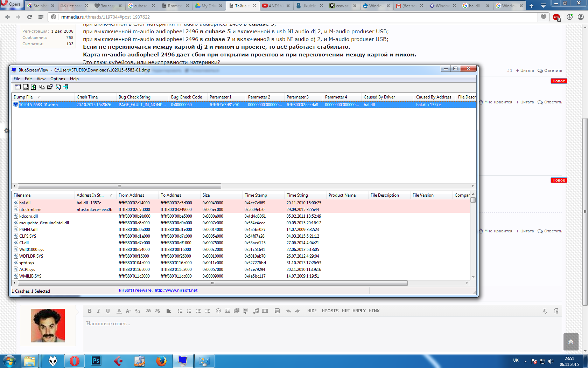Sort drivers by the Filename column header

43,195
